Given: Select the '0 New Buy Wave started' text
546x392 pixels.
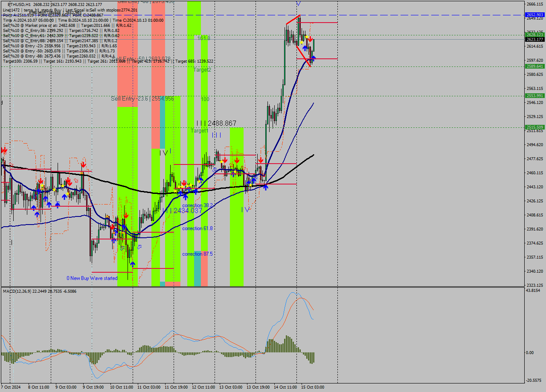Looking at the screenshot, I should click(x=92, y=278).
